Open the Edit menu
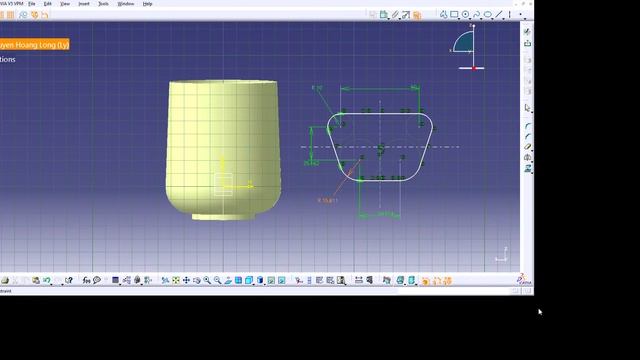This screenshot has width=640, height=360. pyautogui.click(x=47, y=4)
